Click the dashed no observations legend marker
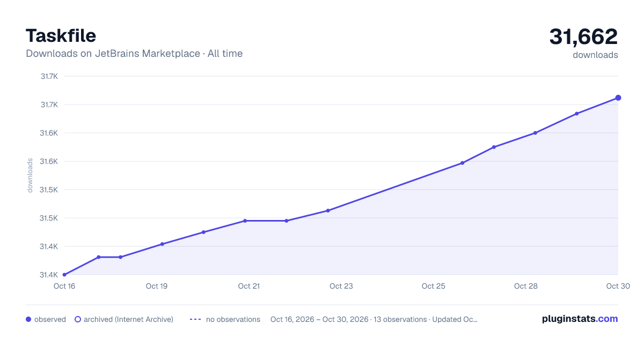The height and width of the screenshot is (338, 644). (195, 319)
